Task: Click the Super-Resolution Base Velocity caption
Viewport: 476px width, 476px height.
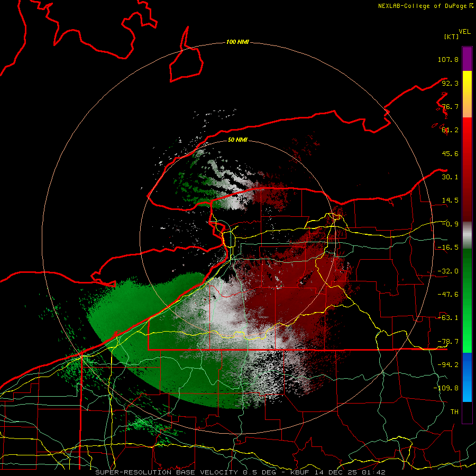Action: click(240, 472)
